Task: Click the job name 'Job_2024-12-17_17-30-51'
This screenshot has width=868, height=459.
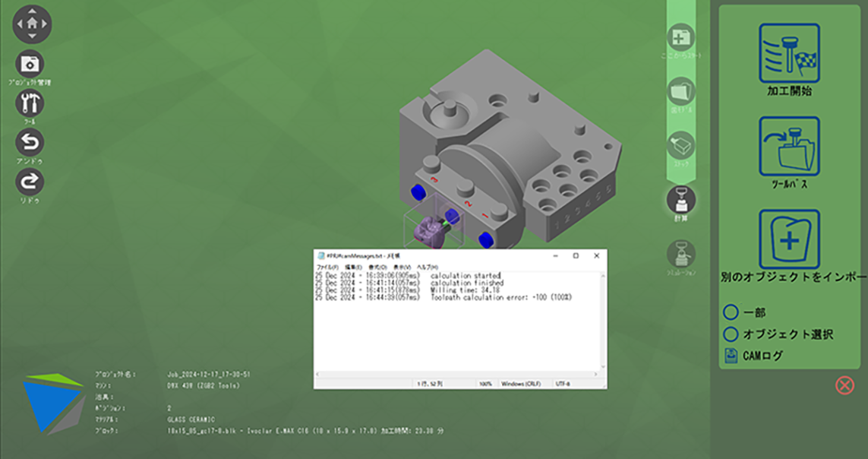Action: (209, 375)
